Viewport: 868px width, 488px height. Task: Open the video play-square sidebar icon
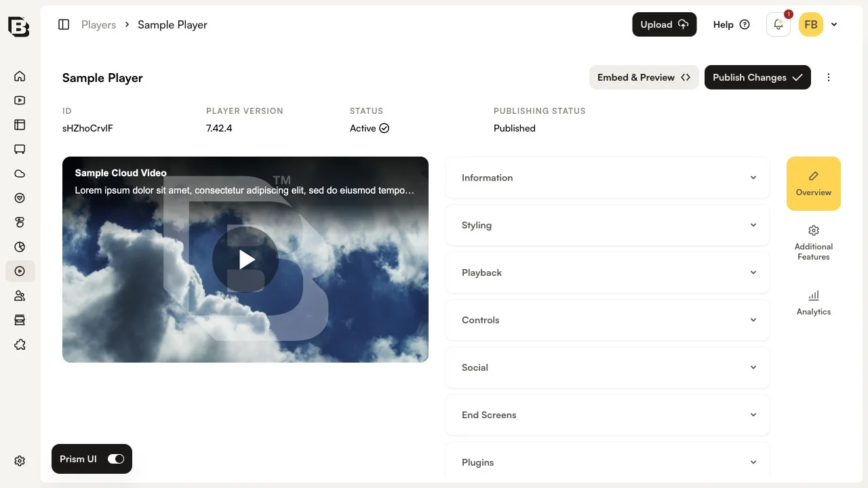[x=20, y=100]
